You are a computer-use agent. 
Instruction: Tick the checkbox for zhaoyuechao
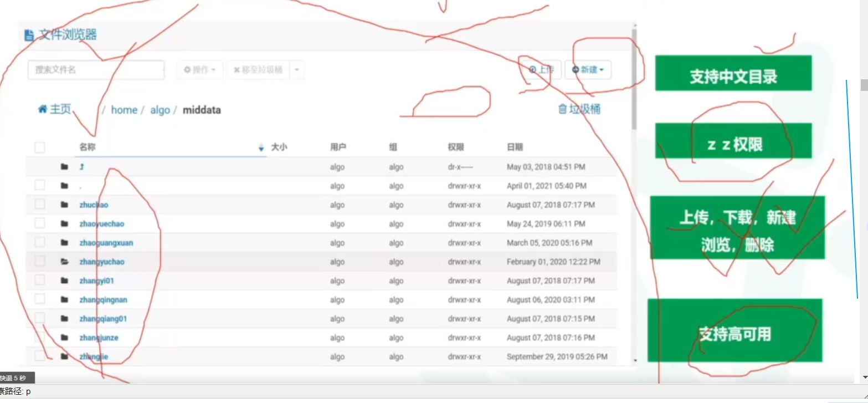40,223
